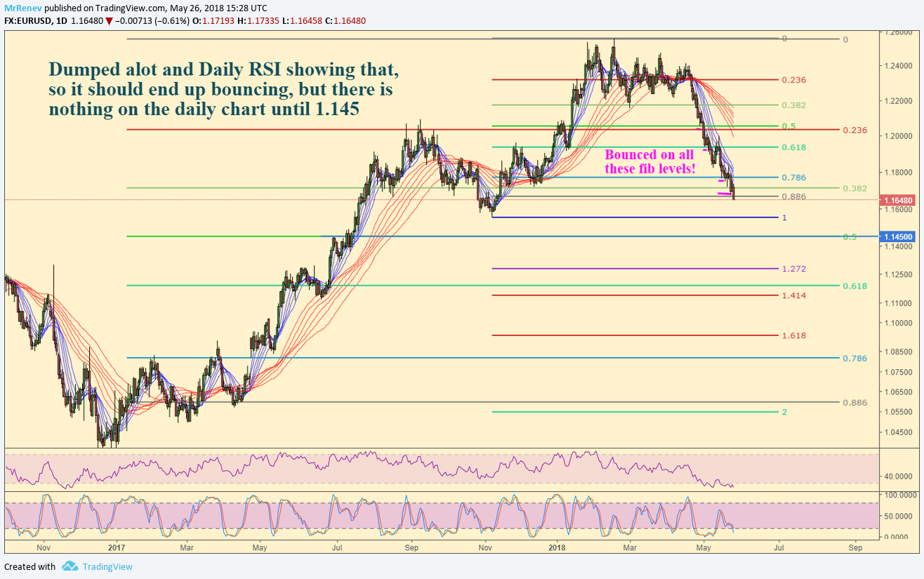Click the stochastic 100.0000 scale value

pos(899,495)
